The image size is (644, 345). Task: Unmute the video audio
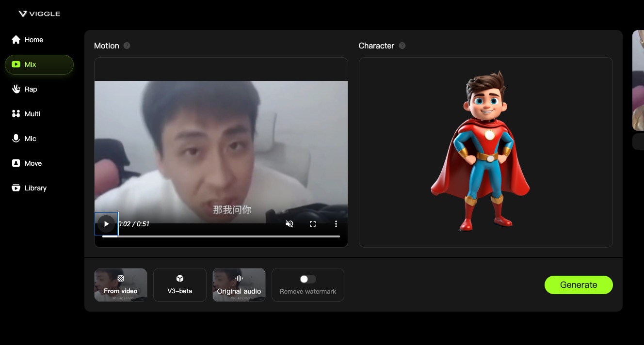[290, 224]
